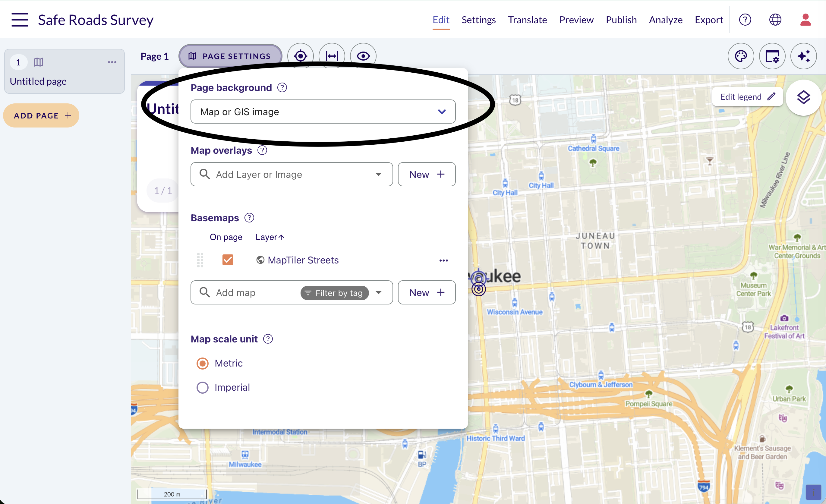Open the Publish tab
This screenshot has width=826, height=504.
621,20
